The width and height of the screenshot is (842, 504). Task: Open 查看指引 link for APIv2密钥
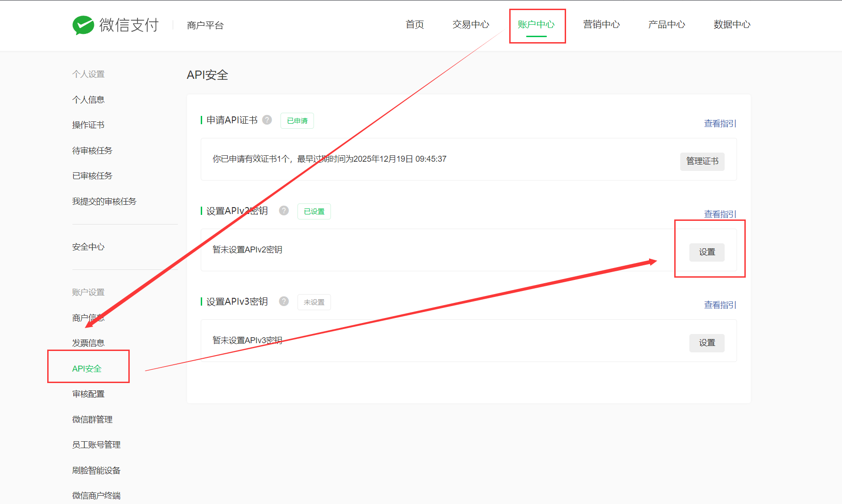[720, 214]
